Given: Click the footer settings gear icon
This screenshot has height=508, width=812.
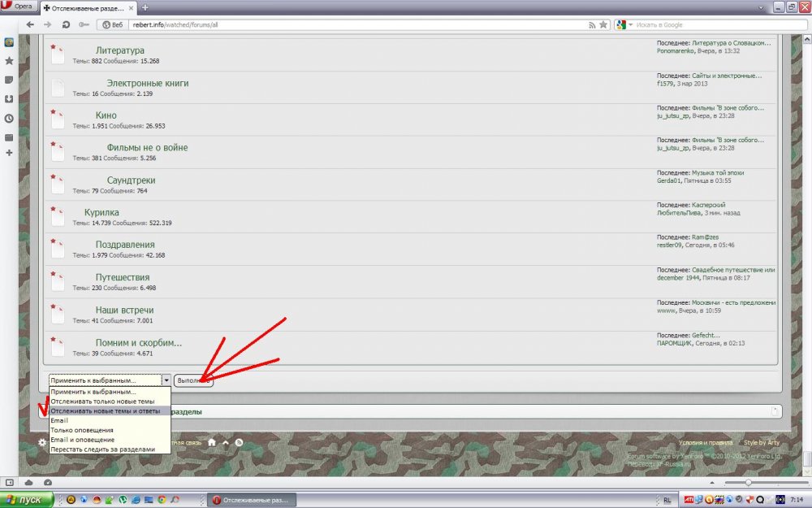Looking at the screenshot, I should coord(42,442).
